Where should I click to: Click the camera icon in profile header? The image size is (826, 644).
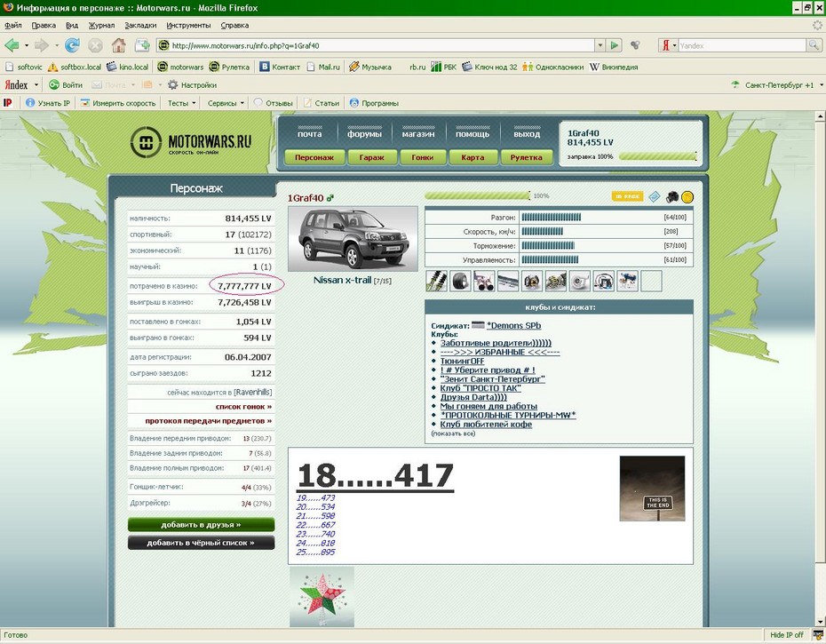click(672, 196)
